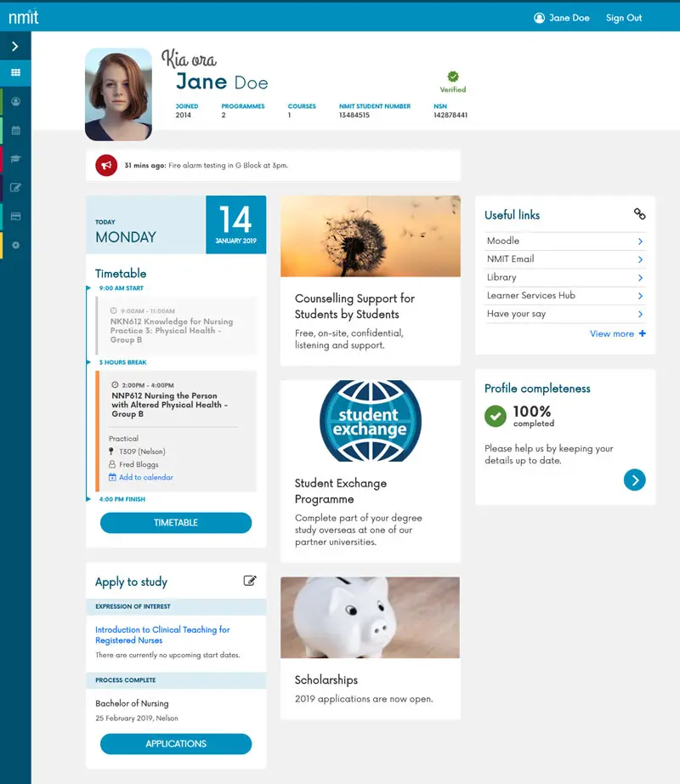
Task: Open the dashboard grid icon in sidebar
Action: (x=15, y=73)
